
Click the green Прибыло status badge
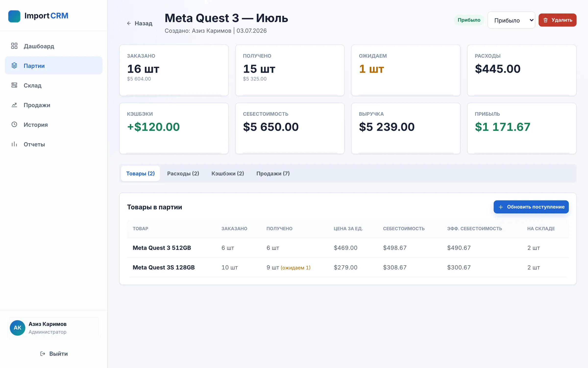(469, 20)
